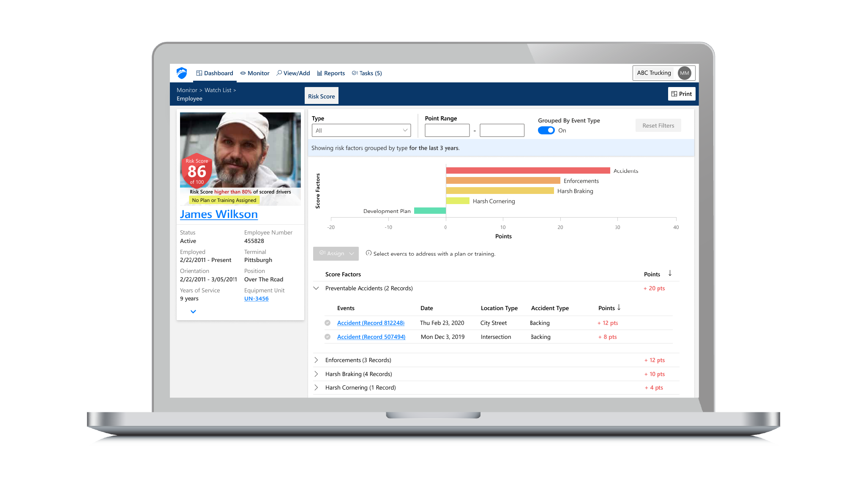
Task: Click the Monitor eye icon
Action: pos(243,73)
